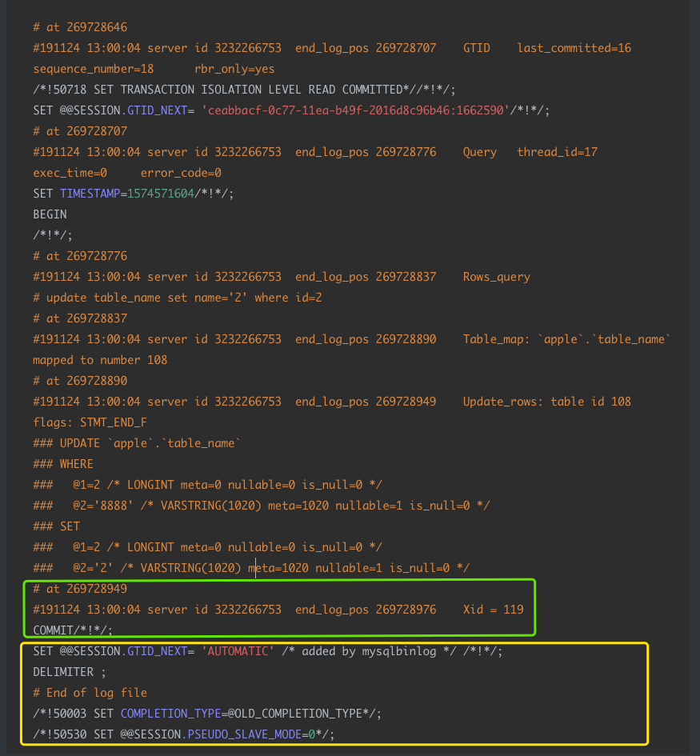Click the '# at 269728646' comment line

point(80,27)
